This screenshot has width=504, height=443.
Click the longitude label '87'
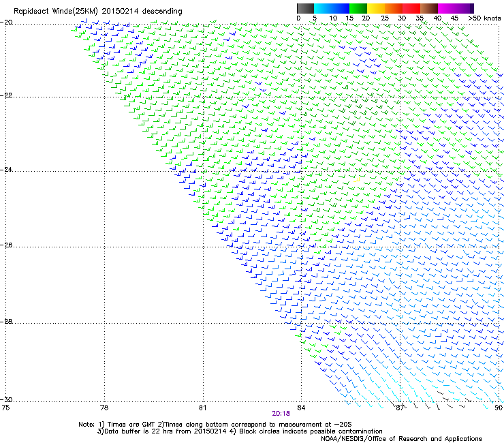click(x=400, y=408)
